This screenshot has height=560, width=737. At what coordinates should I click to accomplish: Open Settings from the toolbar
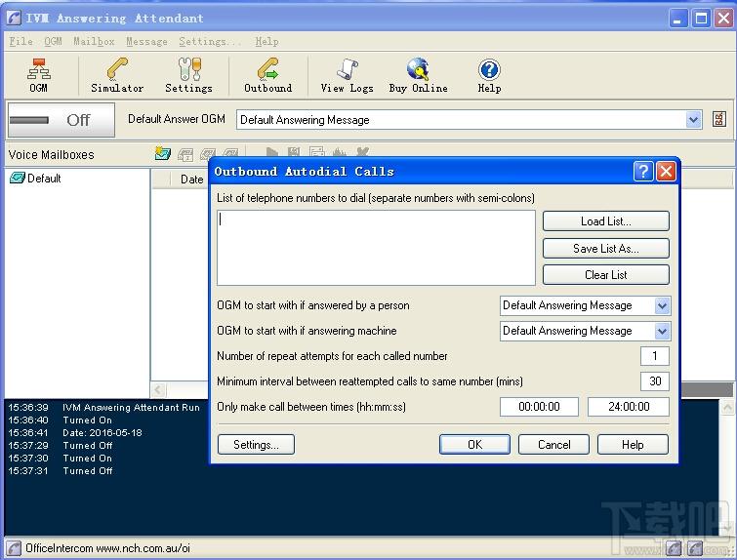(x=189, y=75)
